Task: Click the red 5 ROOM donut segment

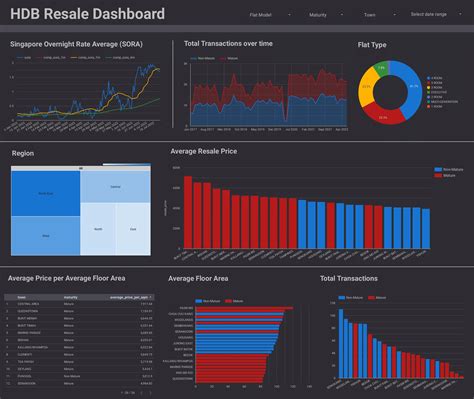Action: [x=383, y=117]
